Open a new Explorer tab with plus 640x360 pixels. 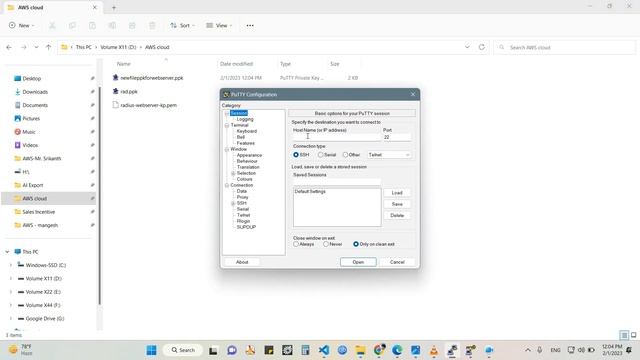(x=114, y=7)
